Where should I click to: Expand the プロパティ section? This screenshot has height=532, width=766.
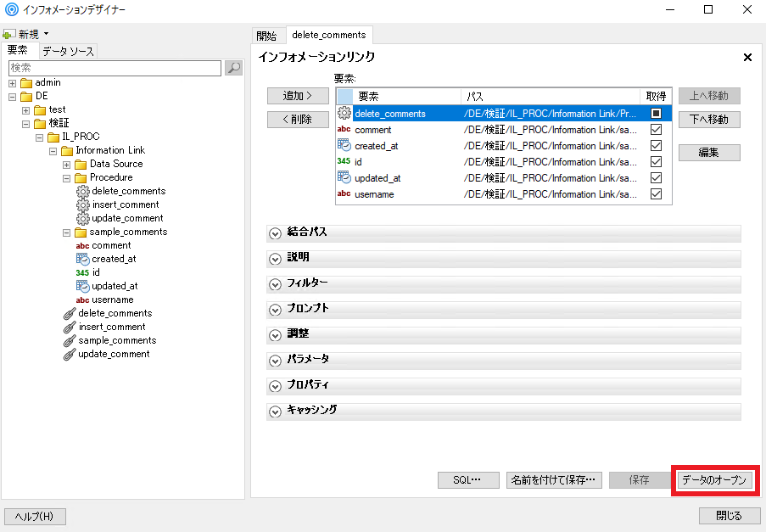(275, 386)
